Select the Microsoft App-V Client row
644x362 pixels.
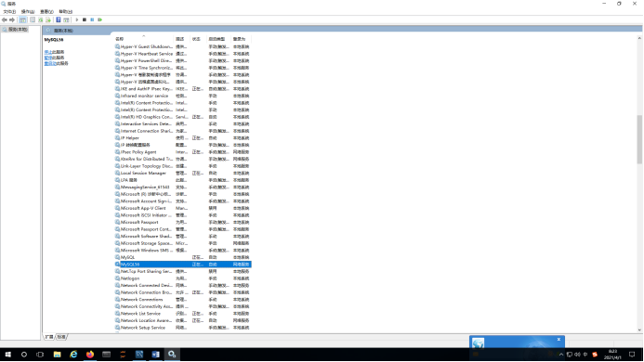point(183,208)
